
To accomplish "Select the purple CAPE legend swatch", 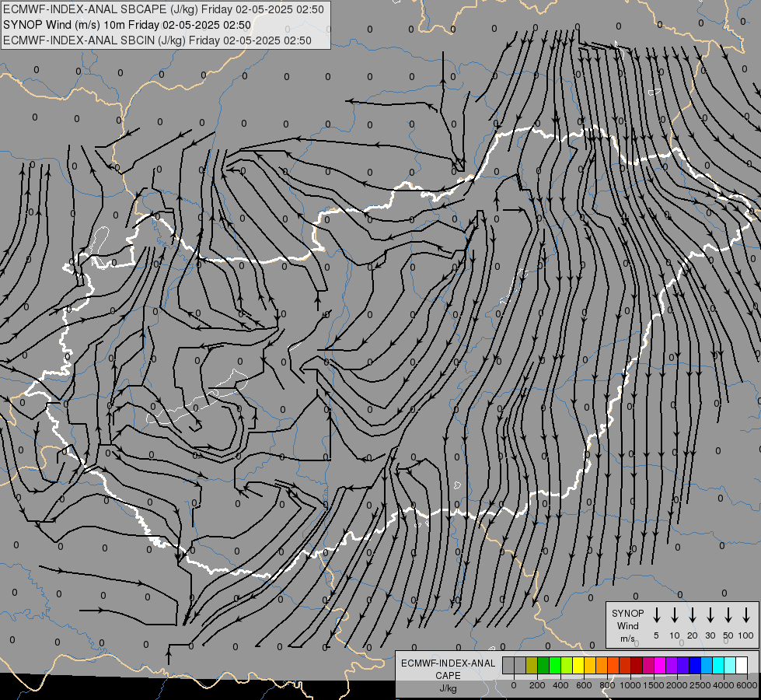I will tap(671, 665).
